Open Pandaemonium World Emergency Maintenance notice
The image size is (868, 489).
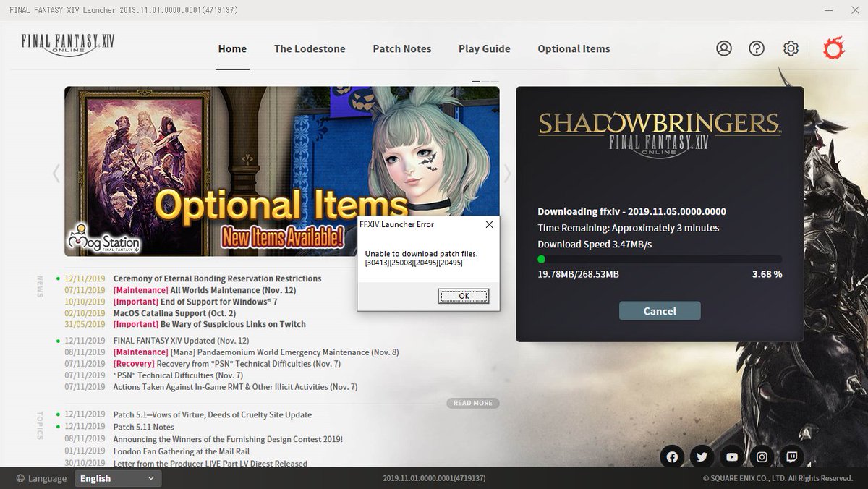pos(256,352)
